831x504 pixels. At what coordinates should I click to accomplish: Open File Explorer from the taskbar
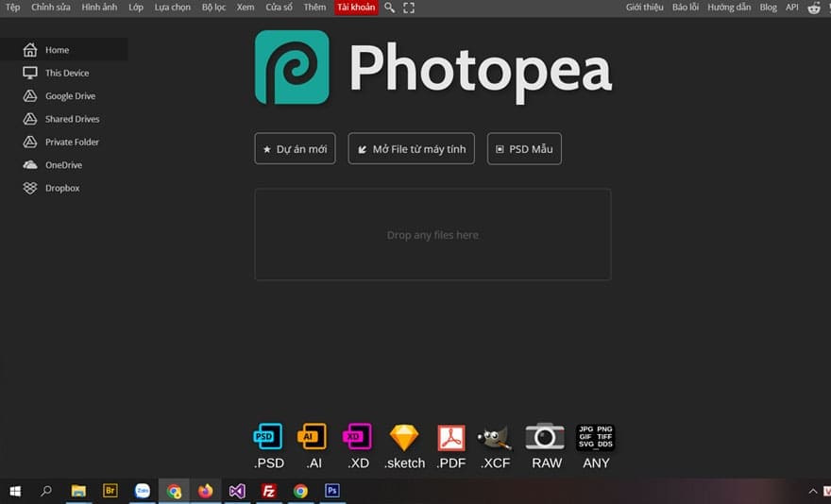(78, 492)
